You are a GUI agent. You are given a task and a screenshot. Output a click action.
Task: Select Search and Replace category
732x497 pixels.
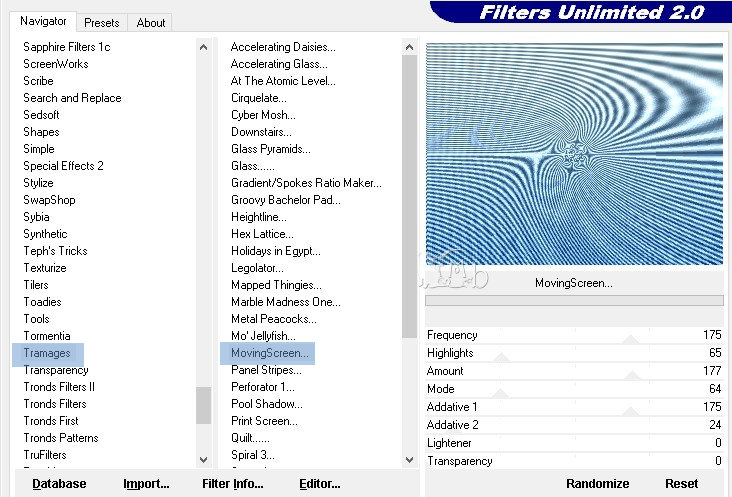[x=72, y=98]
